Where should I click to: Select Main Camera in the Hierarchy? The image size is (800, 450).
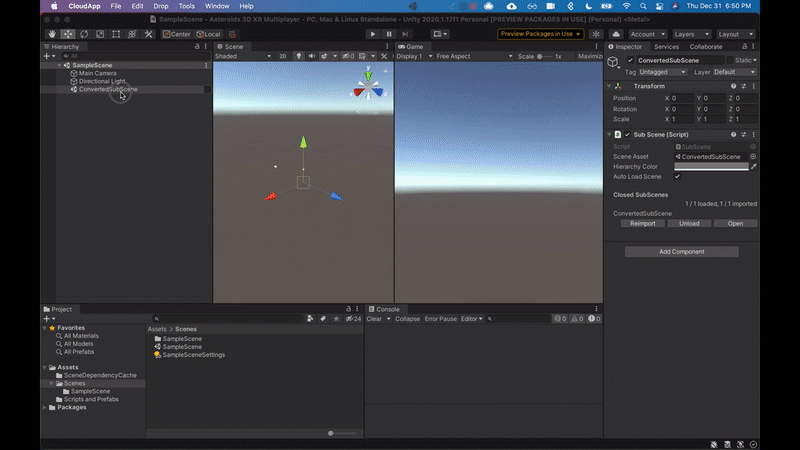pyautogui.click(x=98, y=73)
